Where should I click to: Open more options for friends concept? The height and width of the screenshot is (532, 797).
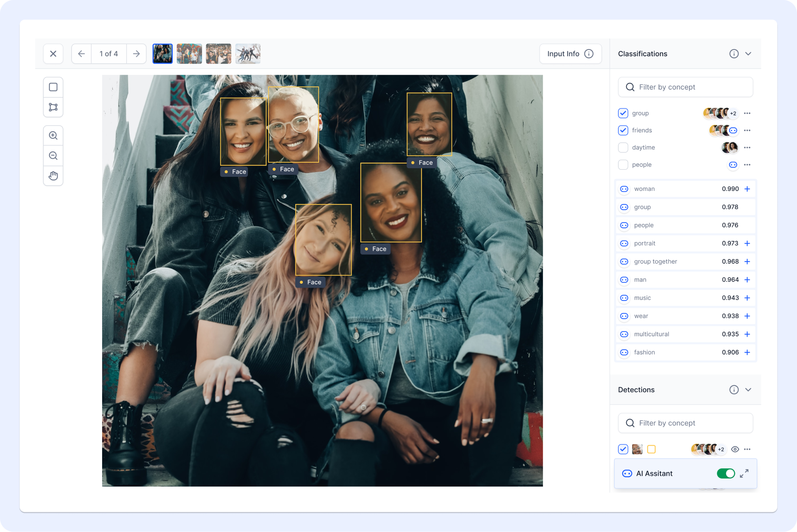point(747,130)
